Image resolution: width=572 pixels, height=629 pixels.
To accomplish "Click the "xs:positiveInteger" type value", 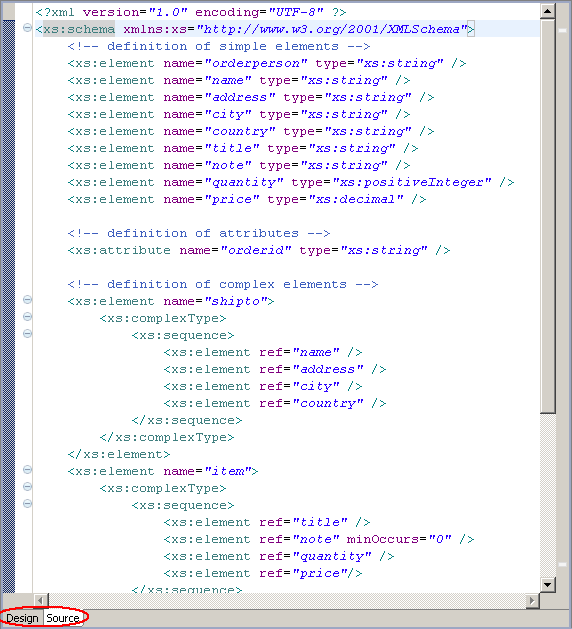I will click(x=412, y=183).
